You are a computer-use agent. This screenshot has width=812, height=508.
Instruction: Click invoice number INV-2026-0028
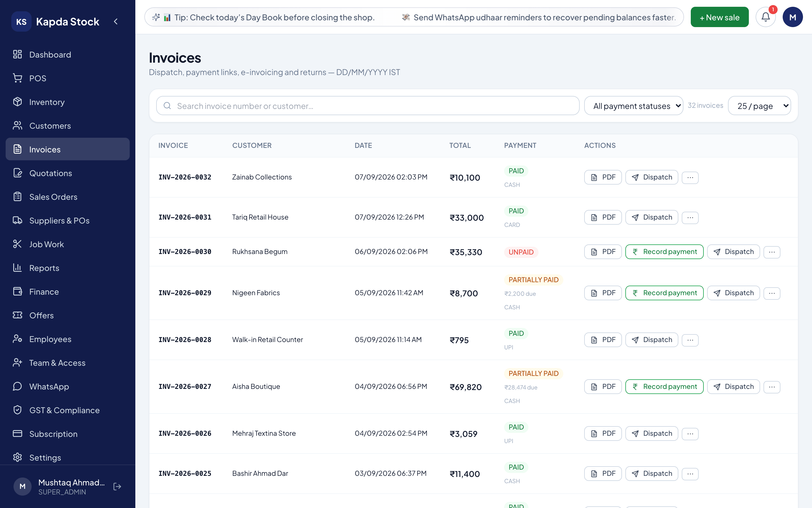pos(185,340)
